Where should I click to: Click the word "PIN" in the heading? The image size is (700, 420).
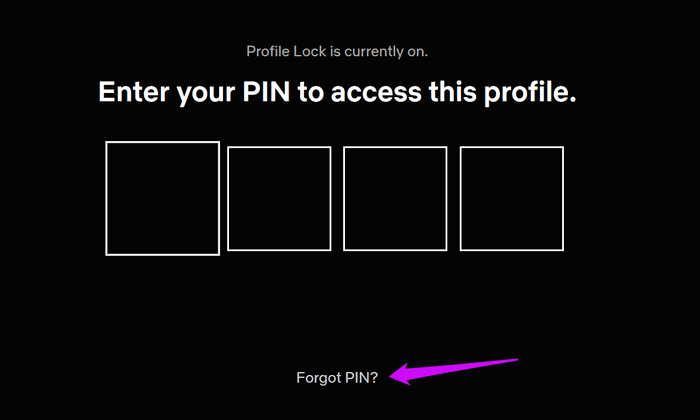[269, 93]
